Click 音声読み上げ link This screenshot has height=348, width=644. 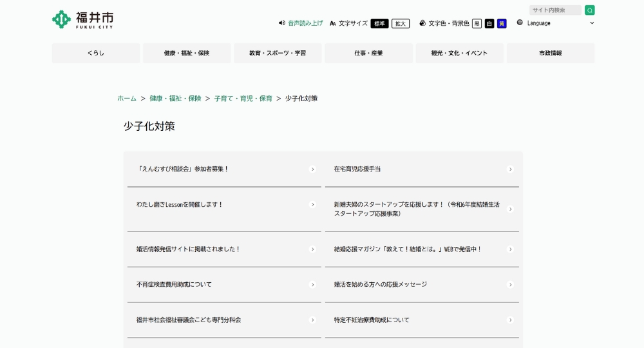click(305, 23)
